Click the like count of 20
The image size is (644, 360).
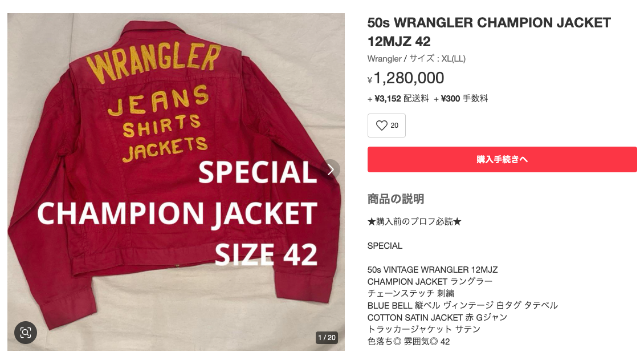point(394,126)
